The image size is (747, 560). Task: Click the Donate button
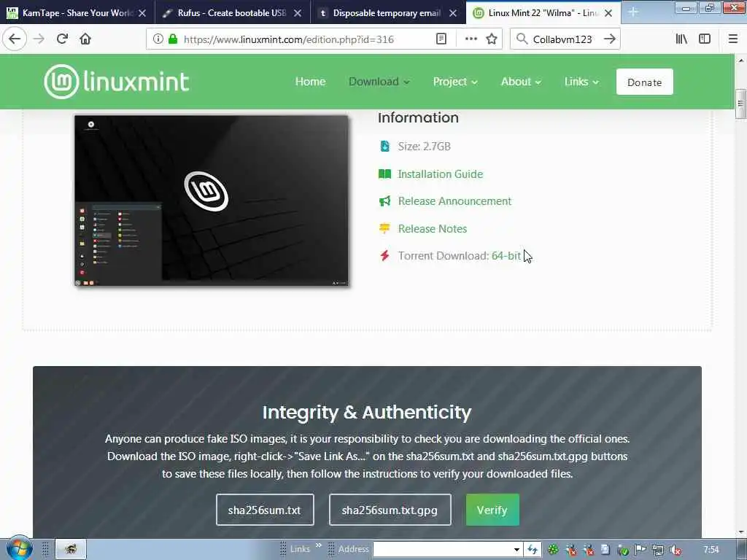coord(645,82)
